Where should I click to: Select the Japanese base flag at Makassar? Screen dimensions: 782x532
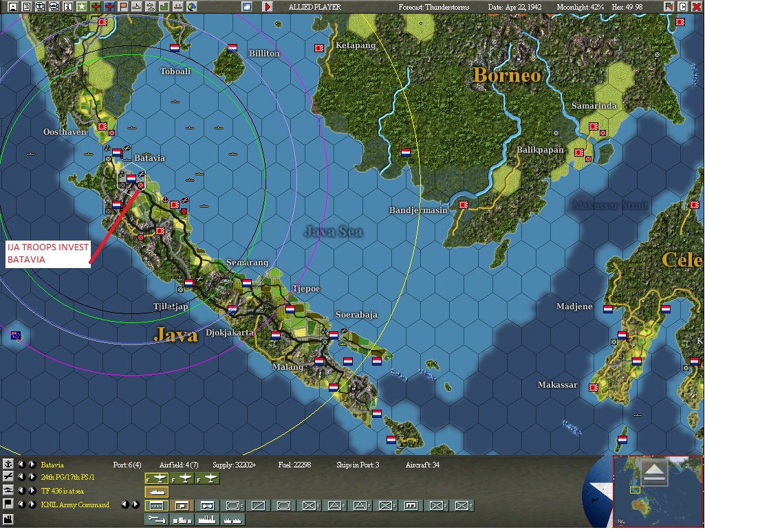pos(594,388)
